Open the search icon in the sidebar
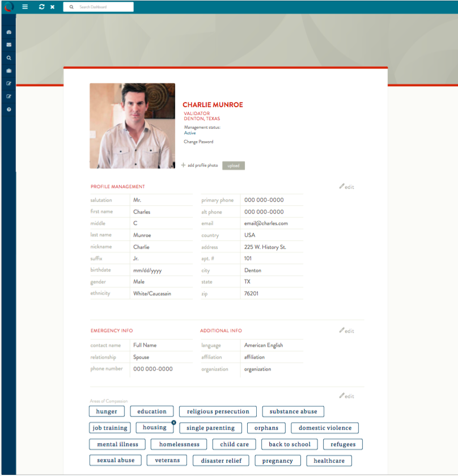Screen dimensions: 458x476 pos(9,58)
